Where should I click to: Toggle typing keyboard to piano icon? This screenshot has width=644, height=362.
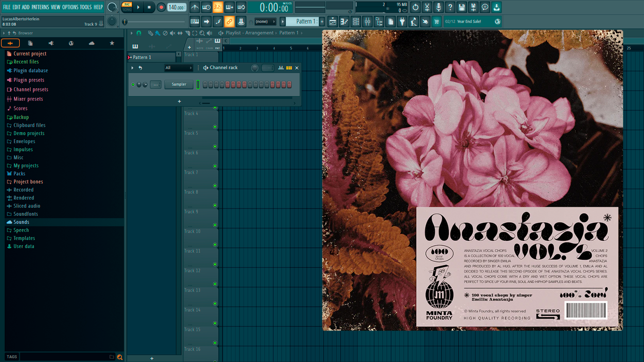pos(195,22)
